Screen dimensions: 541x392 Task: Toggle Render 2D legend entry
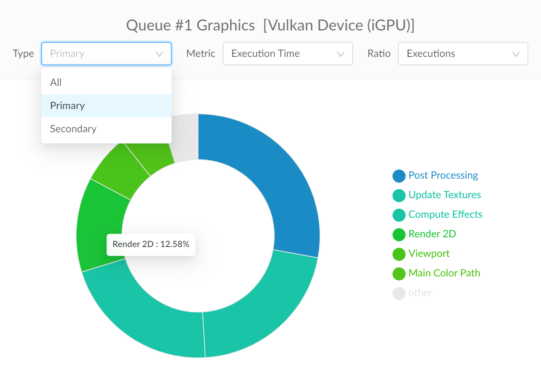424,234
